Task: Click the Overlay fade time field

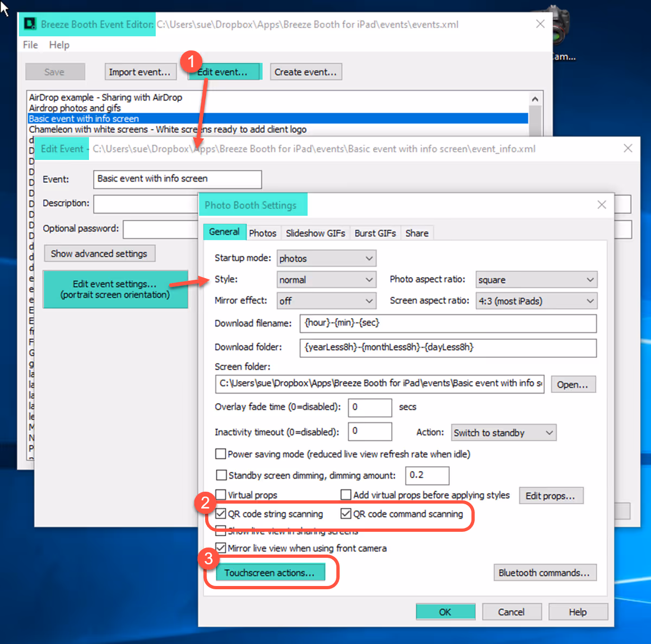Action: tap(370, 408)
